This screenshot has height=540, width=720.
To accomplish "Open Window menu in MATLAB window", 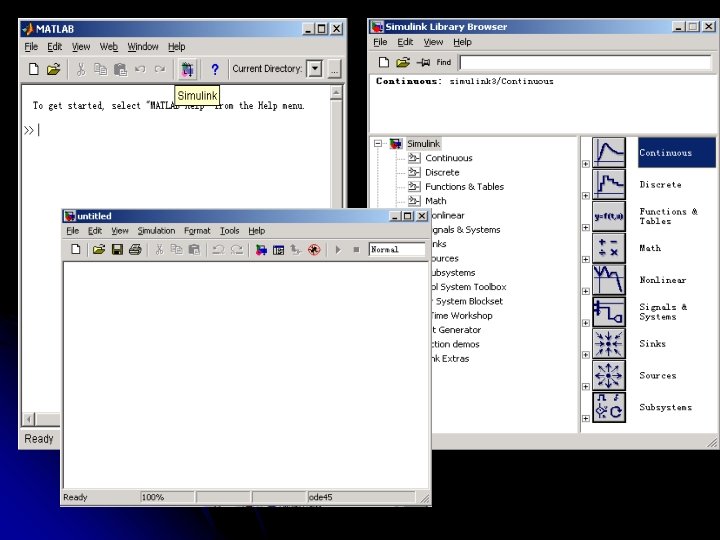I will (143, 46).
